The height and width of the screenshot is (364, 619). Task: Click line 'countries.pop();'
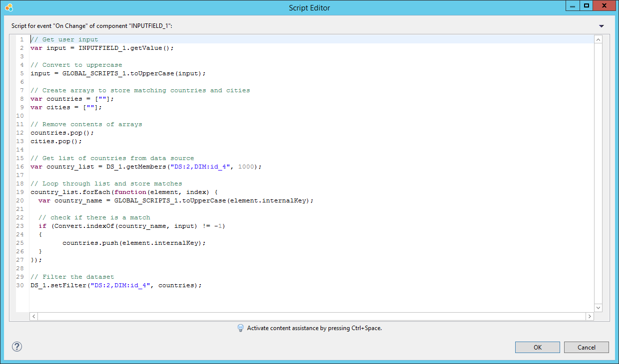click(62, 133)
